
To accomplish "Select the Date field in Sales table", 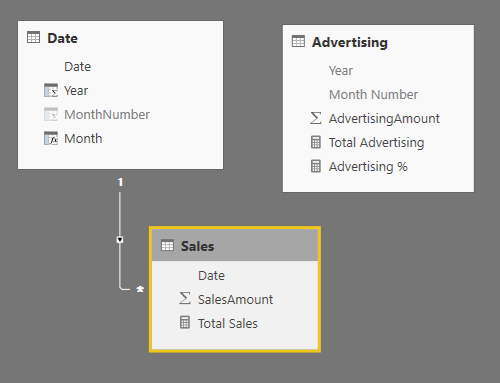I will click(211, 276).
